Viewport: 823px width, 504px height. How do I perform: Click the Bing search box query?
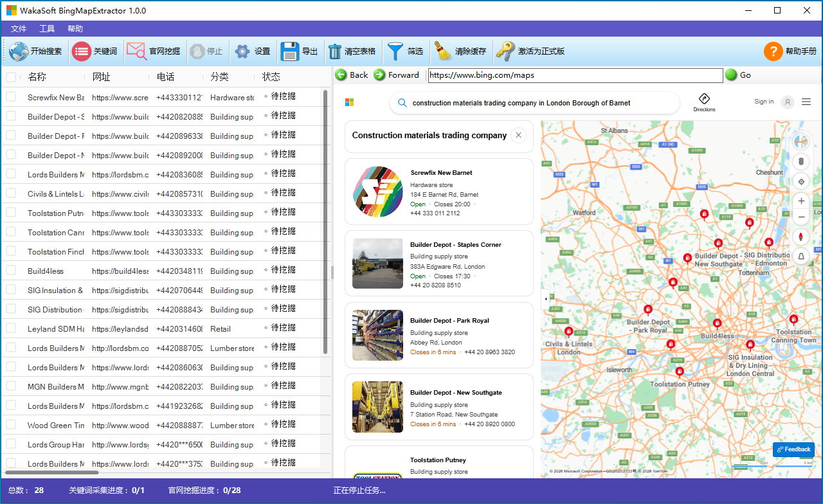point(521,103)
